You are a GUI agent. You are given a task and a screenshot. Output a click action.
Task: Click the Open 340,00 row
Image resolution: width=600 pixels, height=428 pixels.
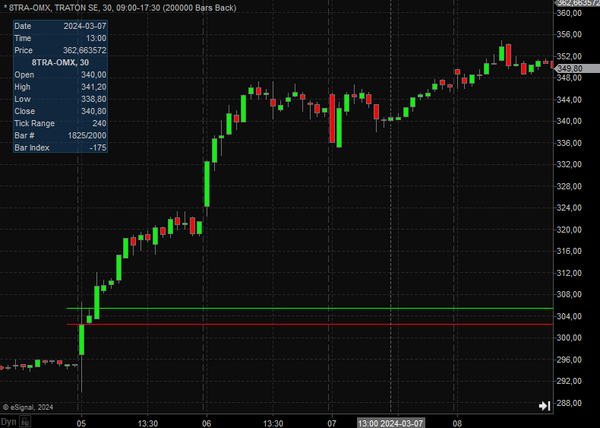[x=60, y=75]
